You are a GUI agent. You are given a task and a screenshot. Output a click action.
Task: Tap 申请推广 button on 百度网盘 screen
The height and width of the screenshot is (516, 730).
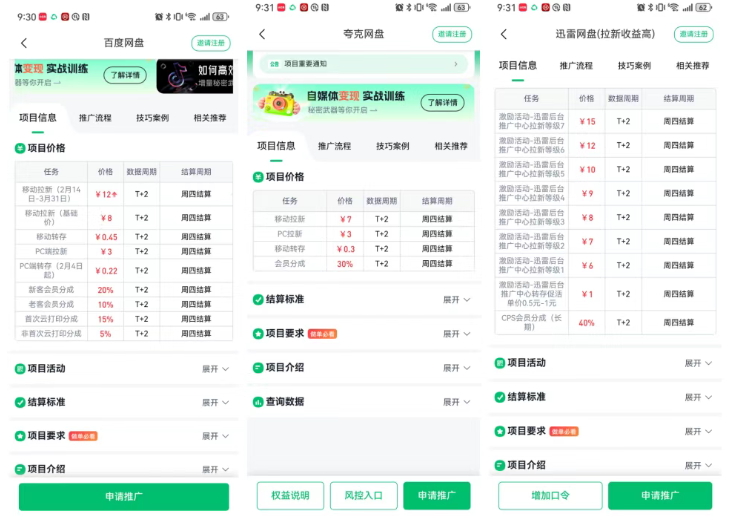click(124, 496)
